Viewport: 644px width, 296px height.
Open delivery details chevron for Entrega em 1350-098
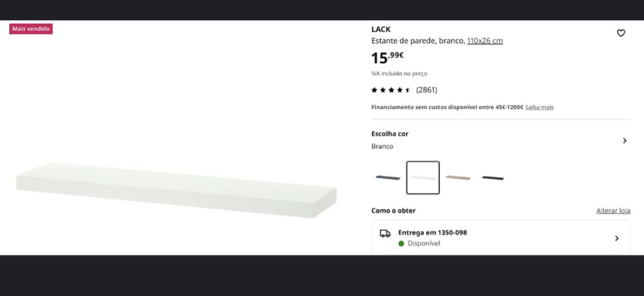pyautogui.click(x=616, y=238)
